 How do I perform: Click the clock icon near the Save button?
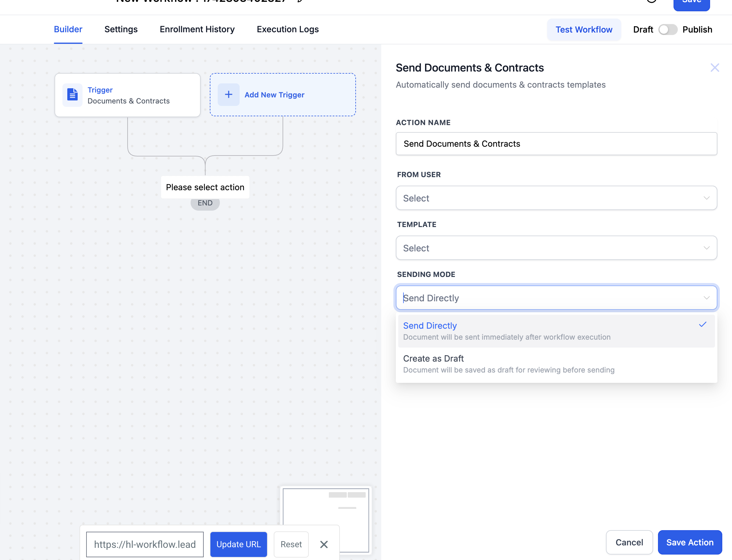coord(652,2)
